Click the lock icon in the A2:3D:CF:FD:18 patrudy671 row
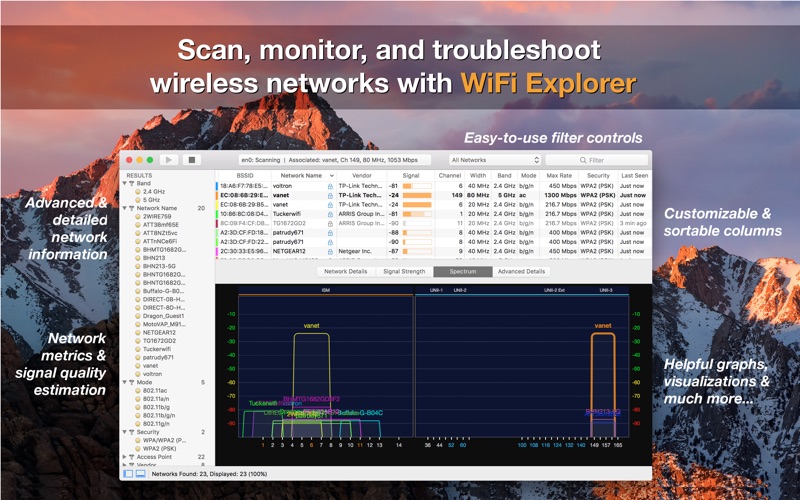Screen dimensions: 800x500 coord(330,233)
